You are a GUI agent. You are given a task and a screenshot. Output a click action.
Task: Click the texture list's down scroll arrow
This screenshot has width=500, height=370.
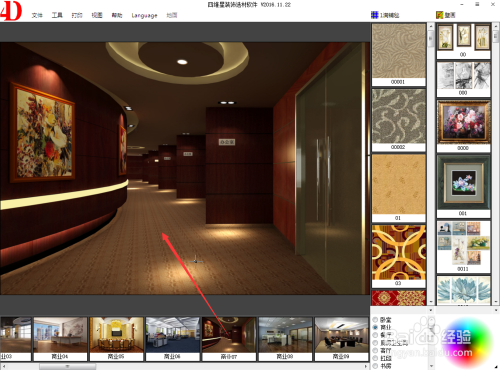(431, 302)
